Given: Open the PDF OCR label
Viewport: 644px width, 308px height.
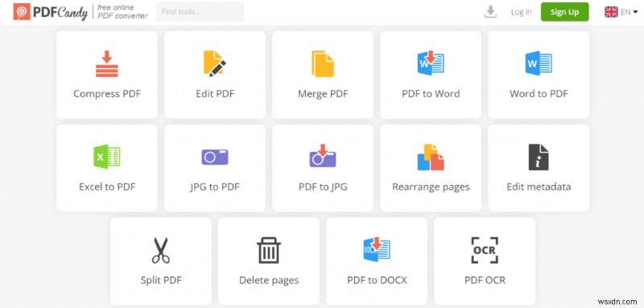Looking at the screenshot, I should 485,280.
